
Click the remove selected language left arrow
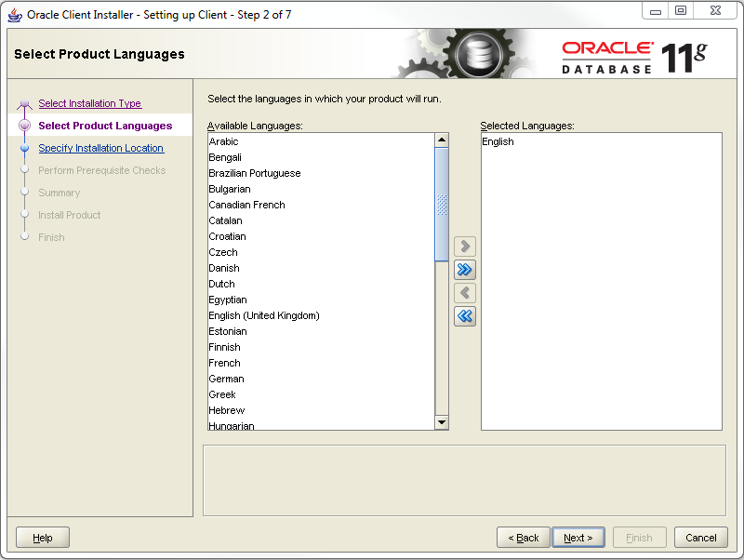click(x=464, y=293)
